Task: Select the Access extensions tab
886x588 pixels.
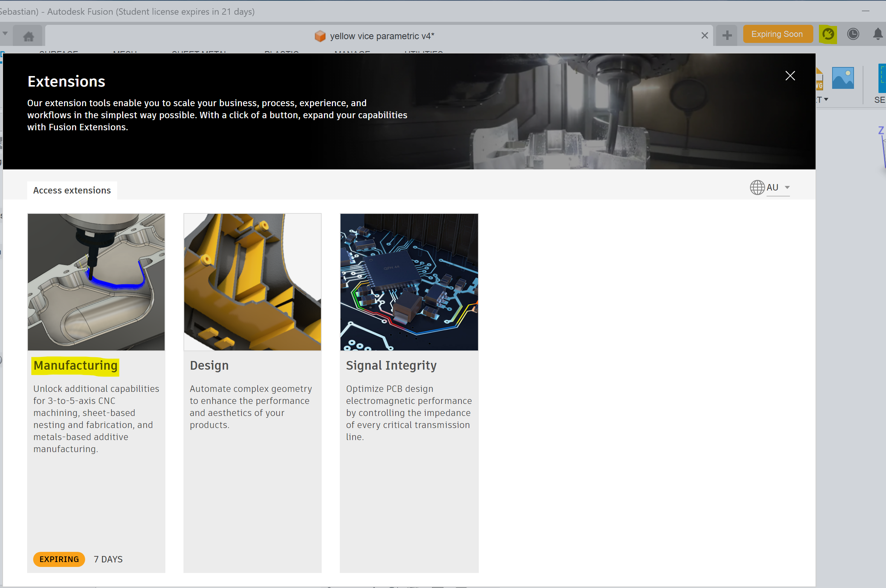Action: point(72,190)
